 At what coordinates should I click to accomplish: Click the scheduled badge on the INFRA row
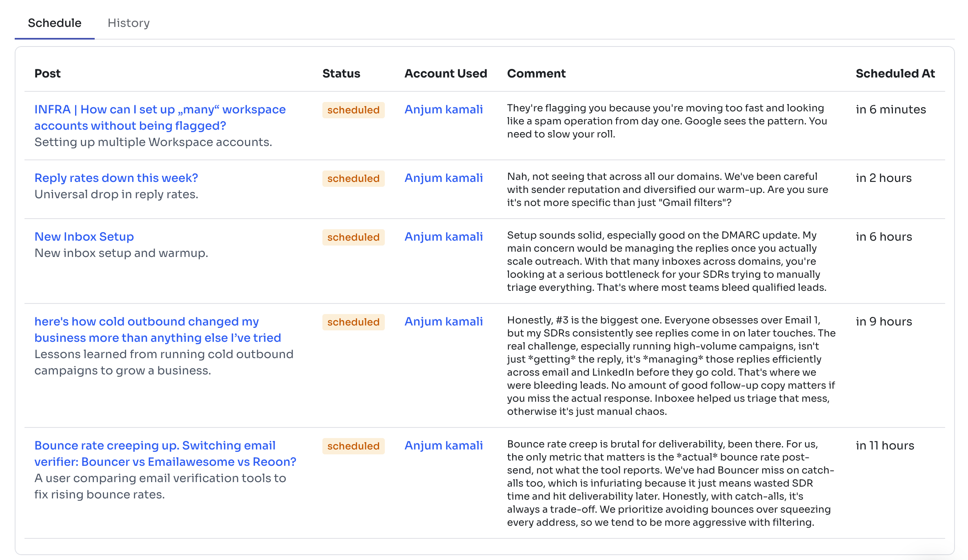[353, 110]
